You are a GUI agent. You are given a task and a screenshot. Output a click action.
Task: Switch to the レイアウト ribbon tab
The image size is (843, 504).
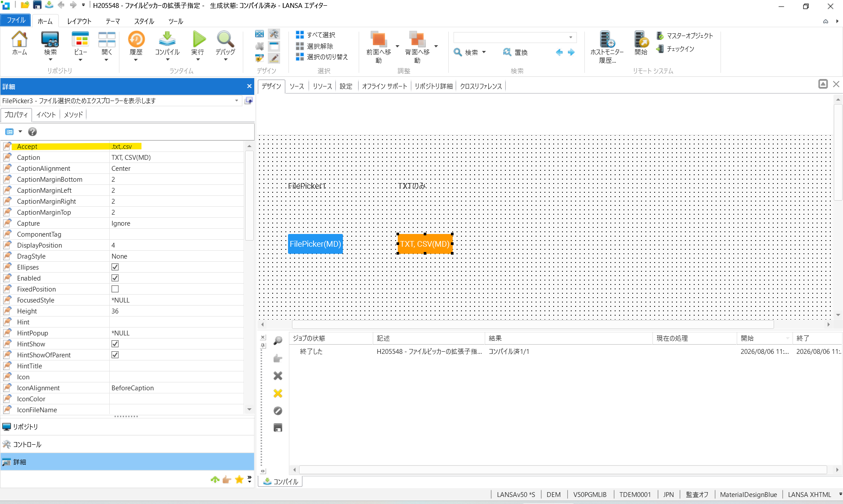79,21
